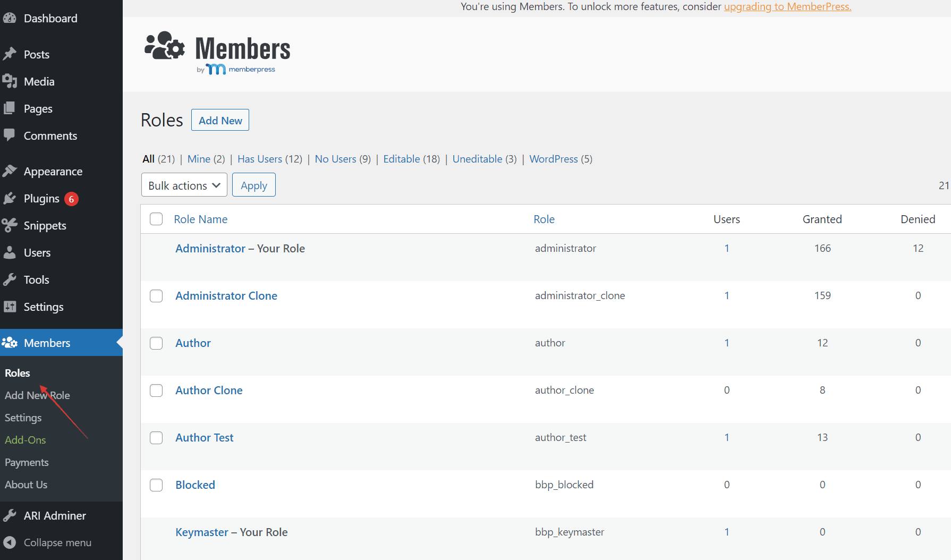
Task: Open Media library via its icon
Action: click(10, 81)
